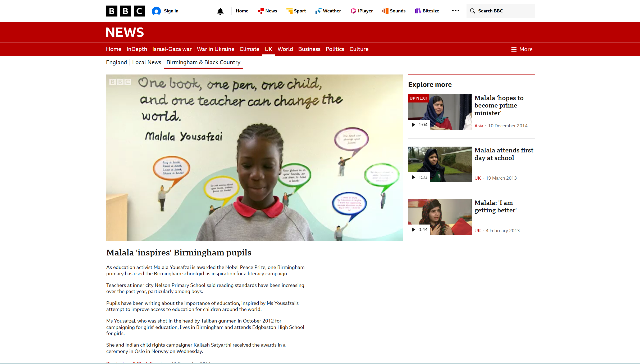Screen dimensions: 640x364
Task: Open notifications bell icon
Action: tap(220, 11)
